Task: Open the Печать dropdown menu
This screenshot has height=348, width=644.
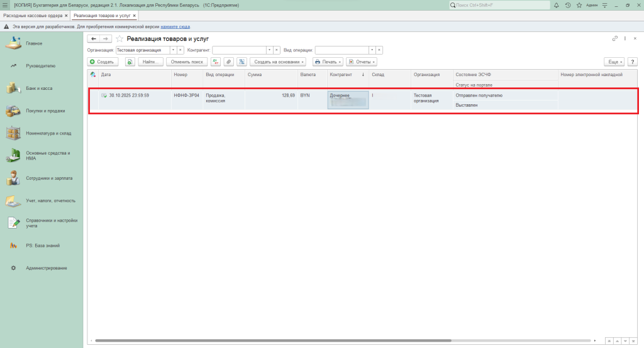Action: (328, 62)
